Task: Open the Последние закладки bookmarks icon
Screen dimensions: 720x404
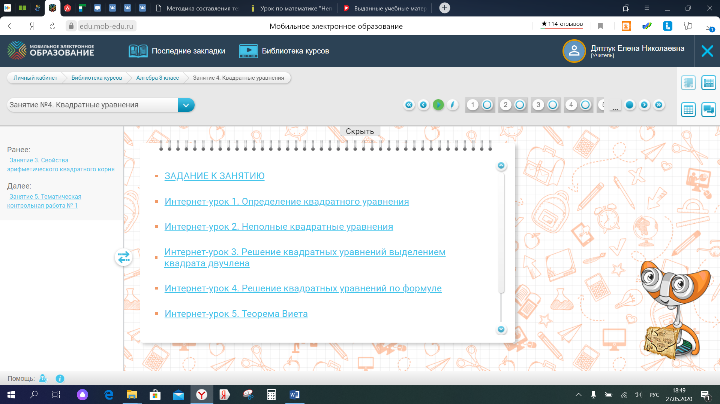Action: pos(139,51)
